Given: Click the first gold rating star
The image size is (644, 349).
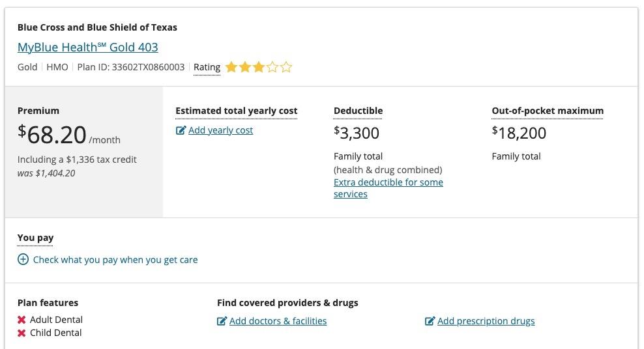Looking at the screenshot, I should [x=231, y=67].
